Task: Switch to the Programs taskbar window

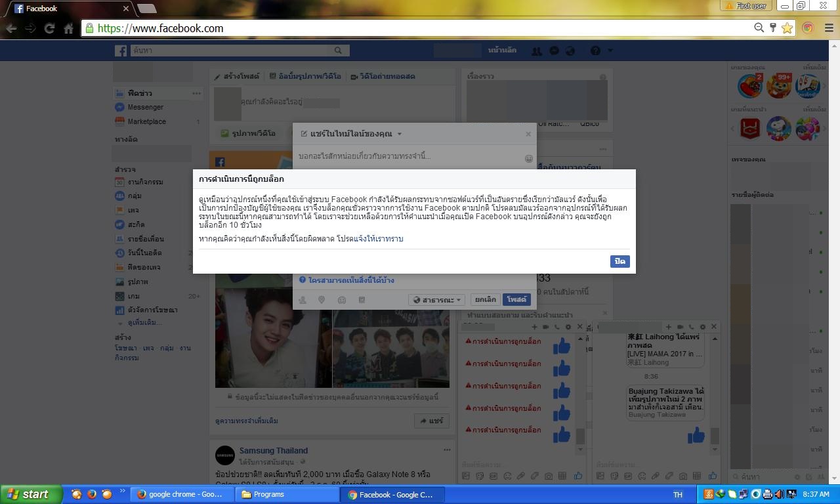Action: [286, 494]
